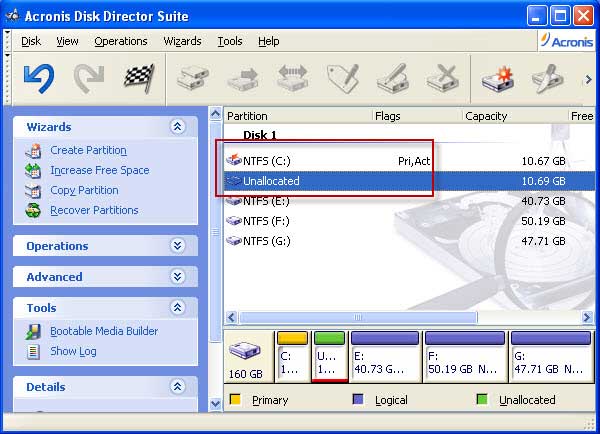This screenshot has height=434, width=600.
Task: Show more toolbar buttons with chevron
Action: [x=589, y=80]
